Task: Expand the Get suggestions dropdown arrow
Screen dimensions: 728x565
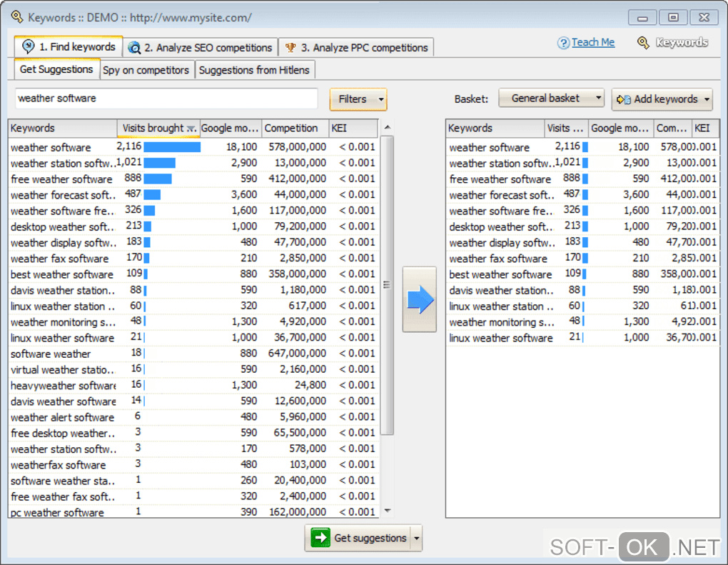Action: 417,538
